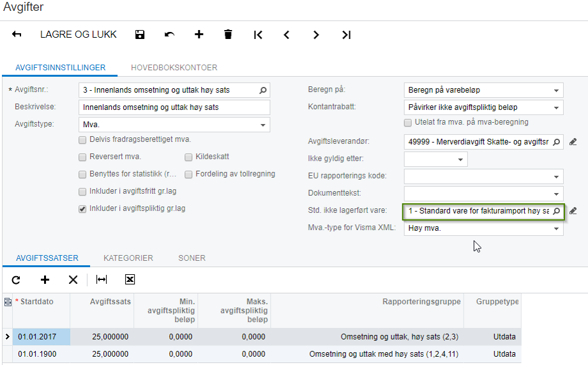The height and width of the screenshot is (365, 588).
Task: Click Excel export icon in grid toolbar
Action: pos(130,279)
